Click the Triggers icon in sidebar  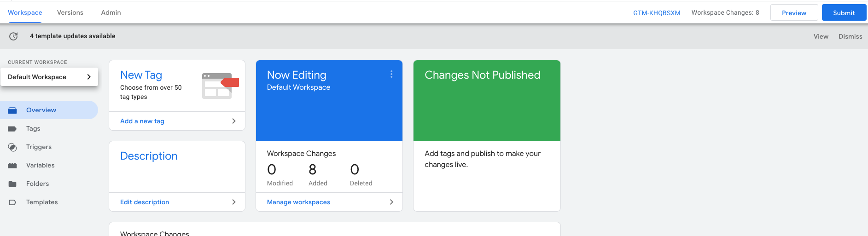click(x=12, y=147)
